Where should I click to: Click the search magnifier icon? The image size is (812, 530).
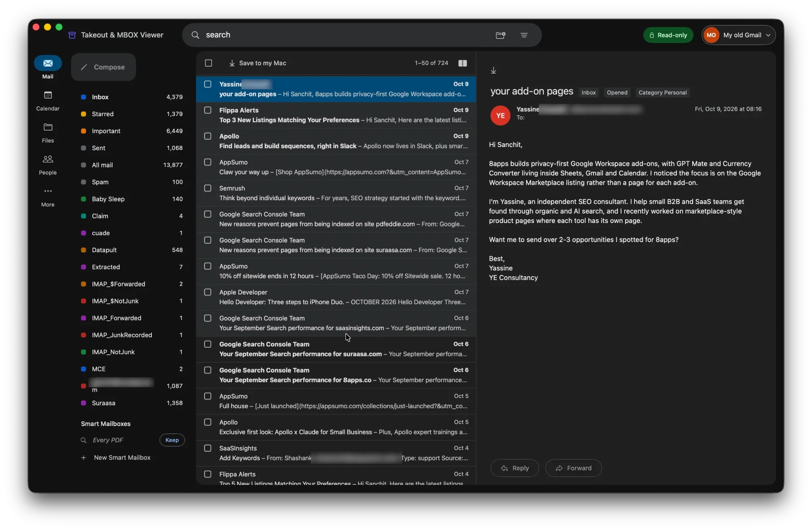coord(195,35)
